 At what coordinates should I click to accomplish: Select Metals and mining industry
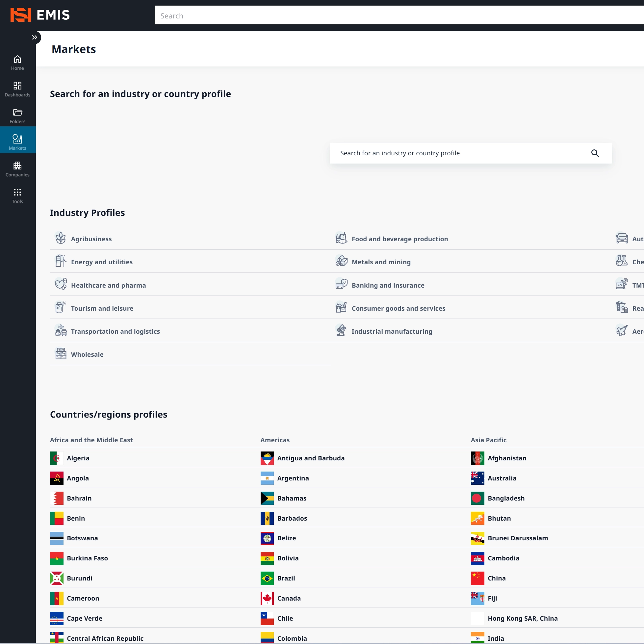(x=381, y=262)
